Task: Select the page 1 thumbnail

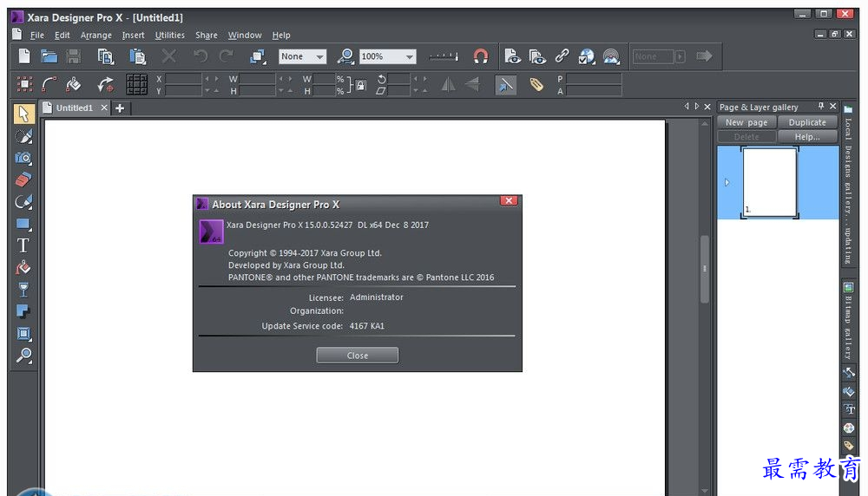Action: pyautogui.click(x=770, y=182)
